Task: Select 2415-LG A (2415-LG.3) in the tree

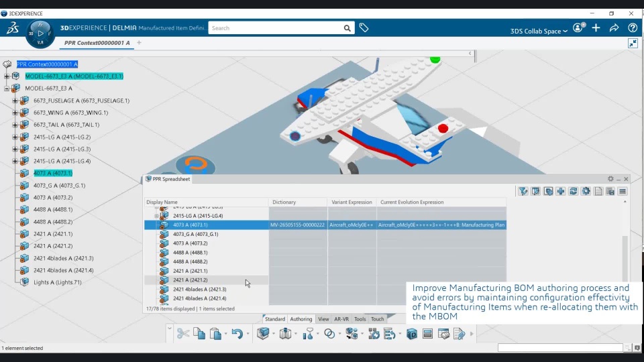Action: (x=62, y=149)
